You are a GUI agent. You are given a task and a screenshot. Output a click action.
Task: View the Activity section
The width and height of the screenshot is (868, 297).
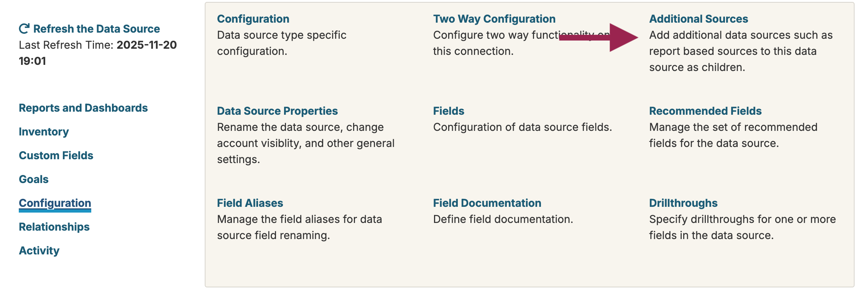tap(39, 251)
